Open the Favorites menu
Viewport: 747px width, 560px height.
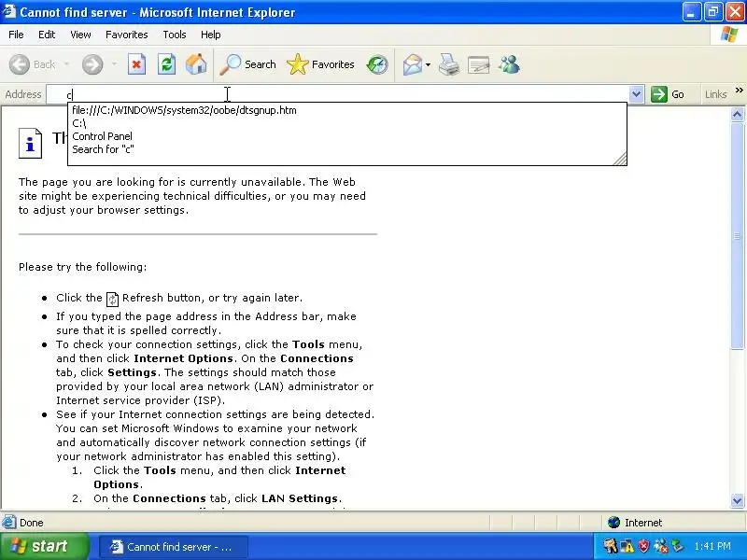click(127, 35)
